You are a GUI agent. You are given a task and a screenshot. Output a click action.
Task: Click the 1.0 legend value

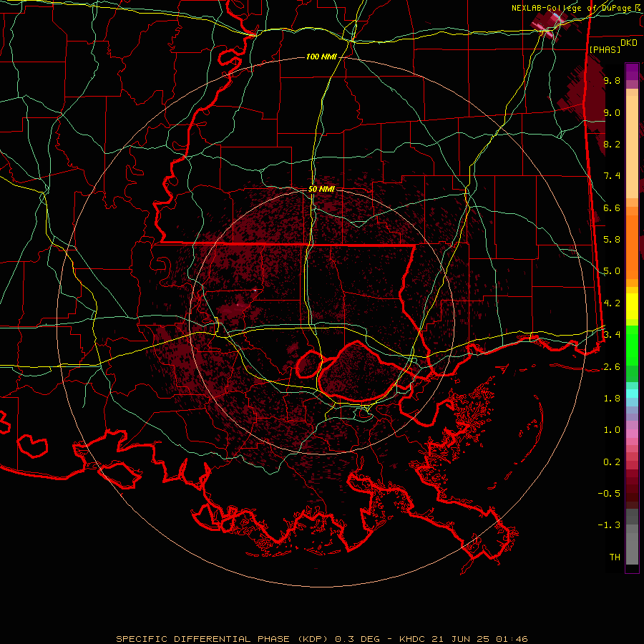tap(612, 430)
